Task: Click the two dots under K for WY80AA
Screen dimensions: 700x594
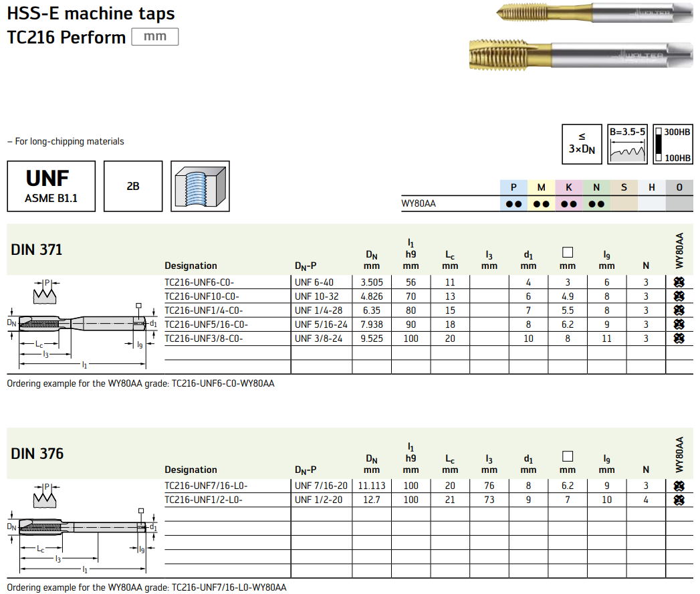Action: pyautogui.click(x=569, y=204)
